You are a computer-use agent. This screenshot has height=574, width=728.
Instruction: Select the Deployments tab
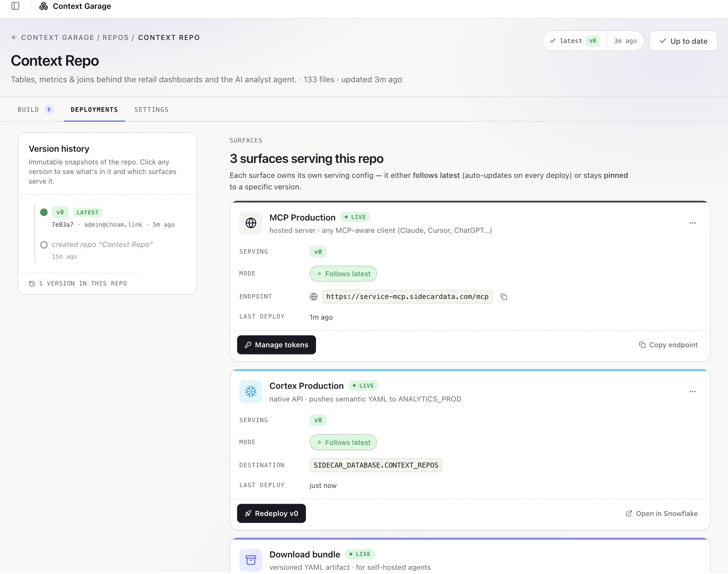click(x=94, y=109)
